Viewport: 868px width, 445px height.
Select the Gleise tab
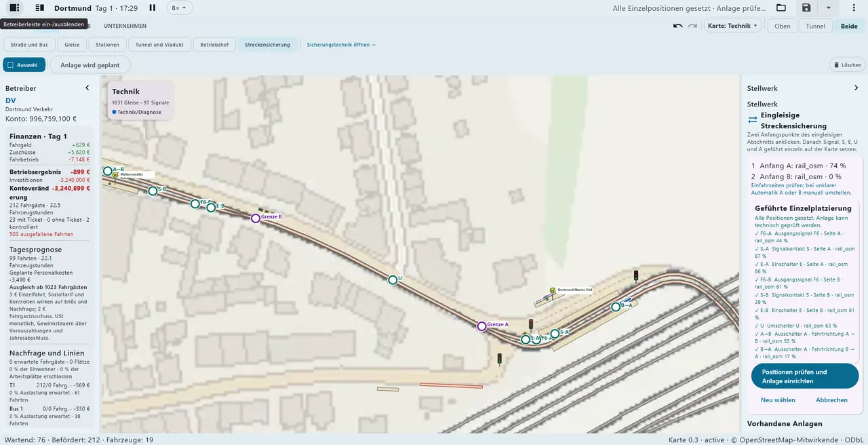[73, 45]
